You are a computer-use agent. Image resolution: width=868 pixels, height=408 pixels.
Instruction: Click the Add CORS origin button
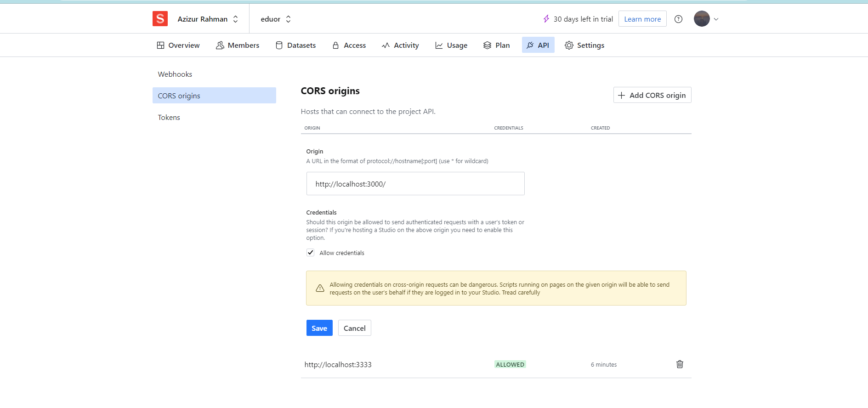pos(652,95)
